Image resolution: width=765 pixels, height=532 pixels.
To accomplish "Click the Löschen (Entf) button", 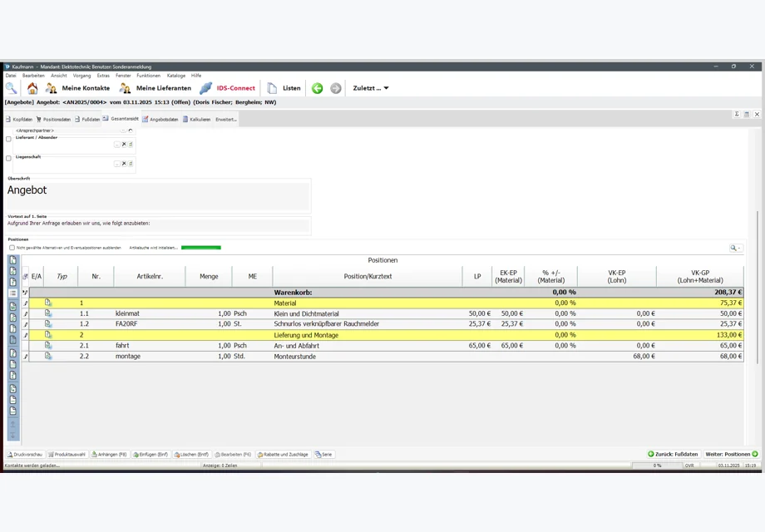I will 191,455.
